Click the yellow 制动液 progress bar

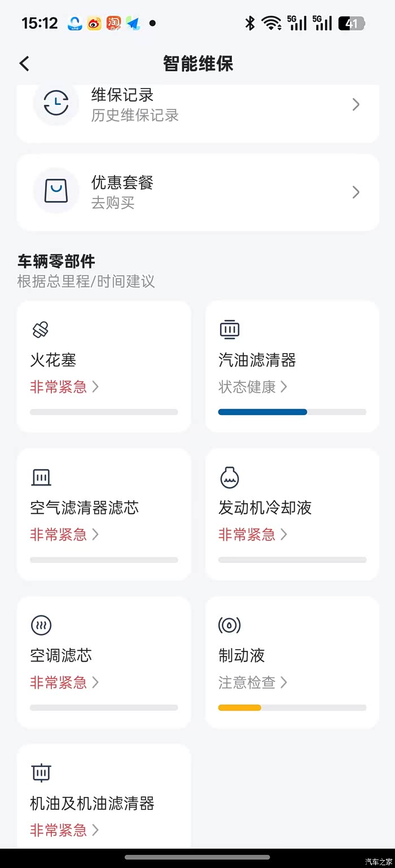tap(240, 708)
